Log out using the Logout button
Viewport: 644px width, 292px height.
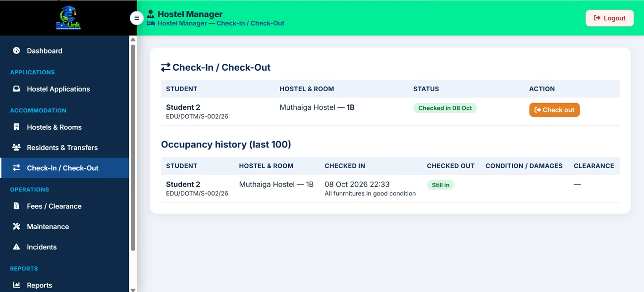tap(609, 18)
